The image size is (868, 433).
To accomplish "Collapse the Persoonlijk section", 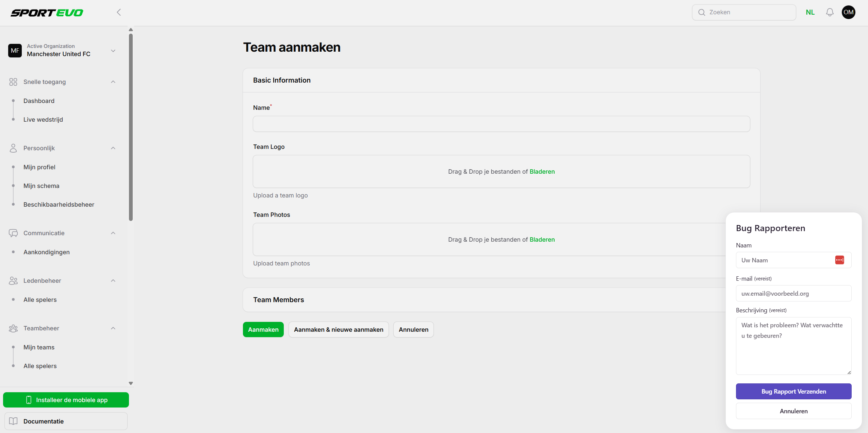I will point(113,148).
